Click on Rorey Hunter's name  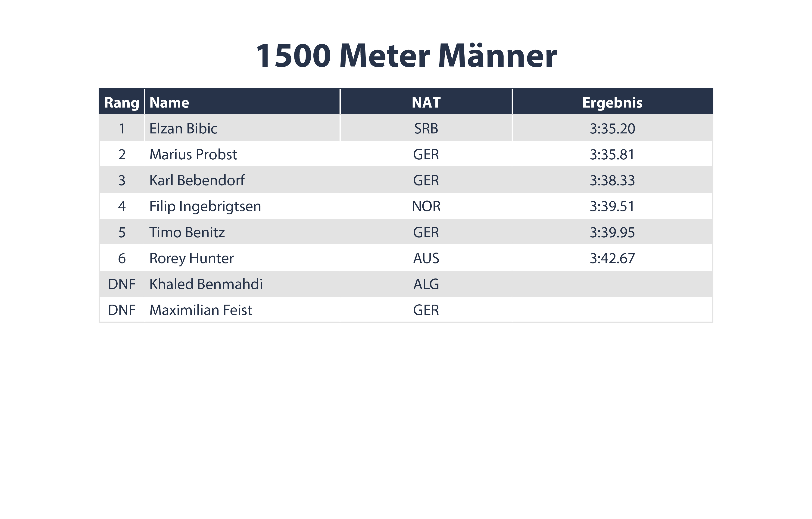coord(191,258)
